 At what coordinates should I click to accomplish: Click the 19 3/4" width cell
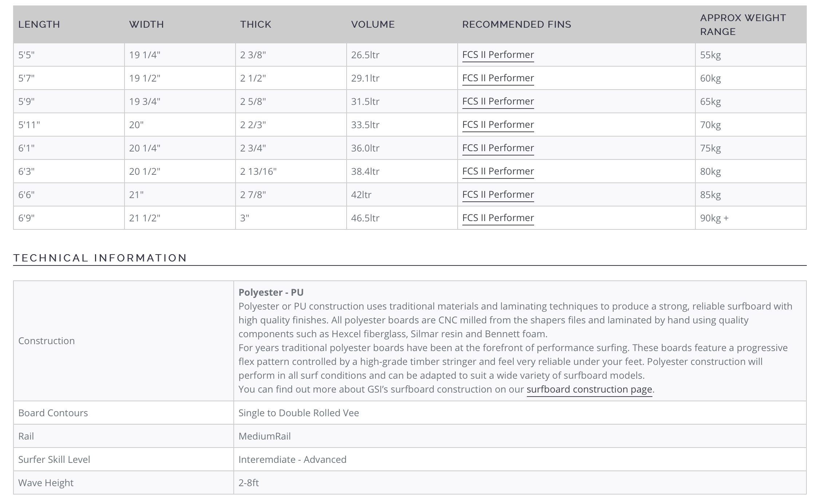[180, 101]
